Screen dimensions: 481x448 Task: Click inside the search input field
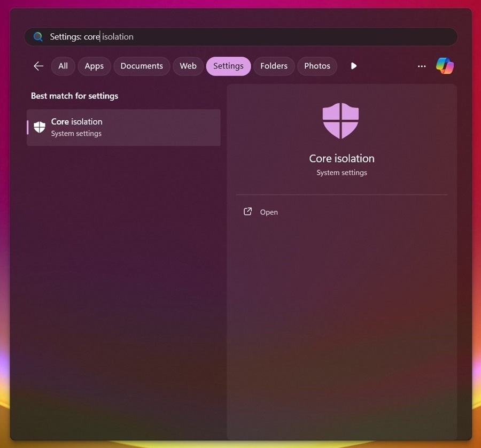(214, 36)
